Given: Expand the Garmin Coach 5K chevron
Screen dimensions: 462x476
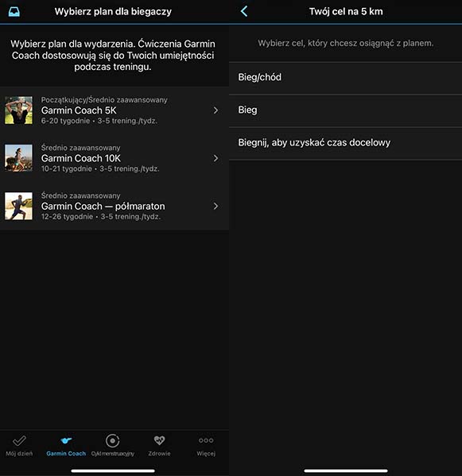Looking at the screenshot, I should click(215, 110).
